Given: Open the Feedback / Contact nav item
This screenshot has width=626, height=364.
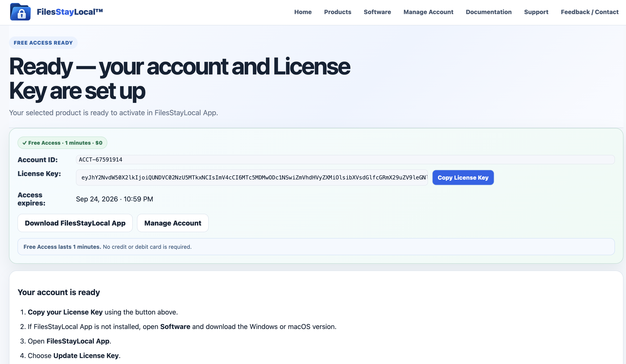Looking at the screenshot, I should (x=590, y=12).
